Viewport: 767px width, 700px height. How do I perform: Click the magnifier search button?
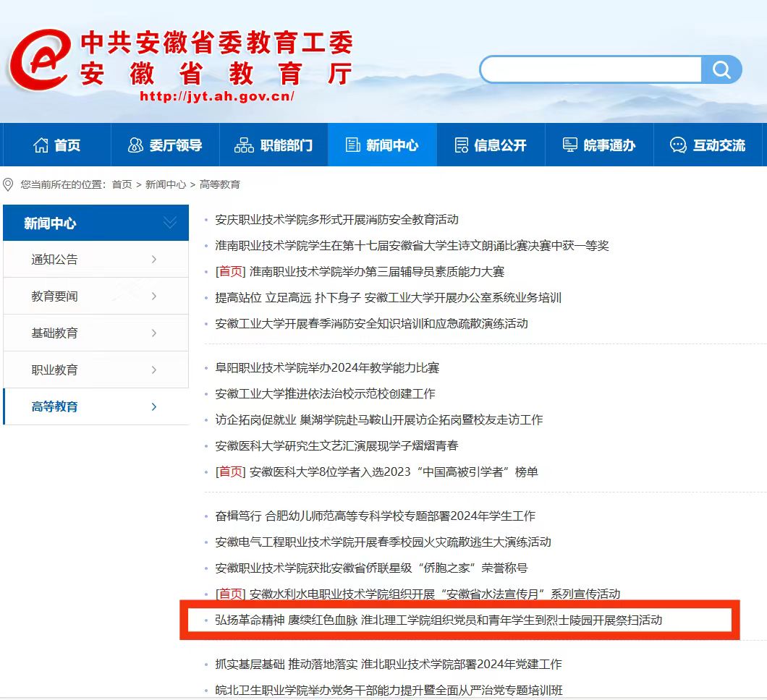[721, 69]
